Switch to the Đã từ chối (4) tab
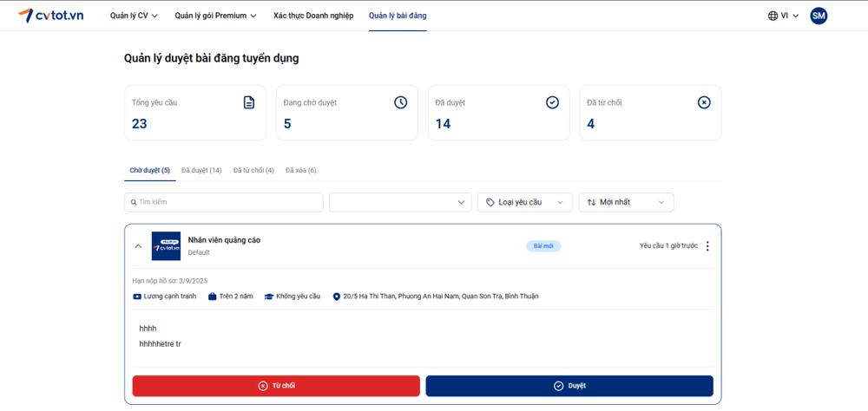868x411 pixels. [x=253, y=171]
